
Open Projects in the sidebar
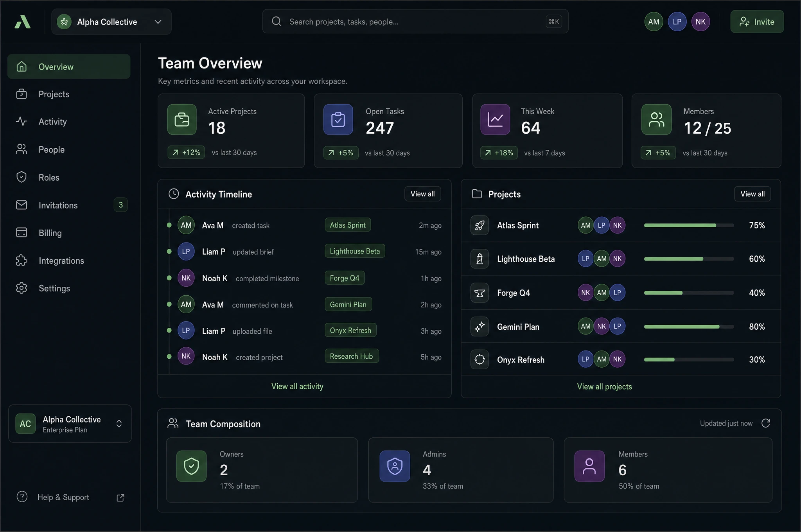[x=69, y=94]
